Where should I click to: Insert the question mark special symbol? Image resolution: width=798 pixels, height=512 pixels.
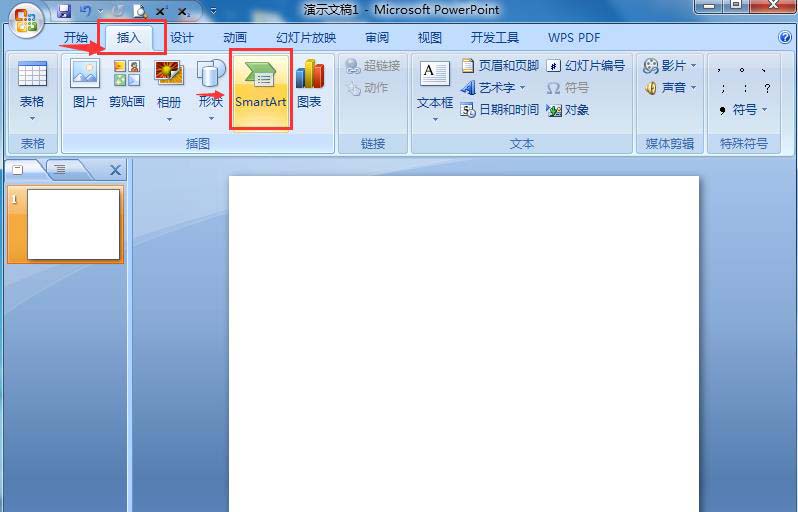pos(767,89)
